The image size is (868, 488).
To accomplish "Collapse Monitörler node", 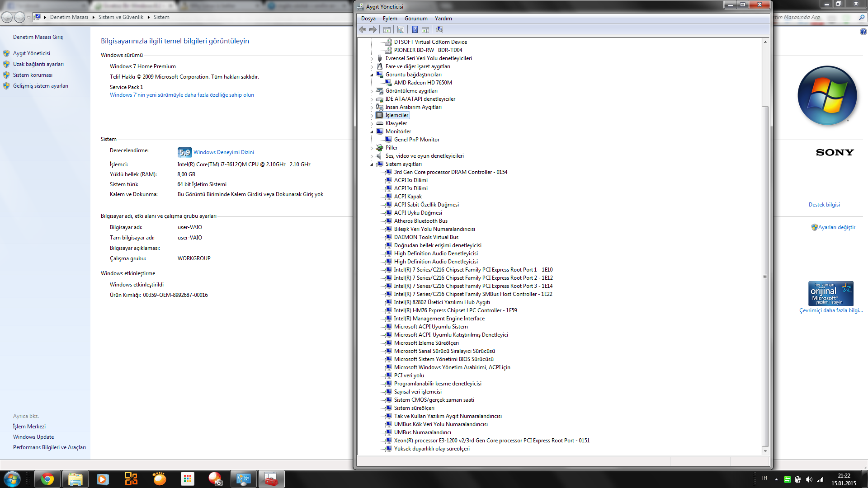I will [372, 132].
